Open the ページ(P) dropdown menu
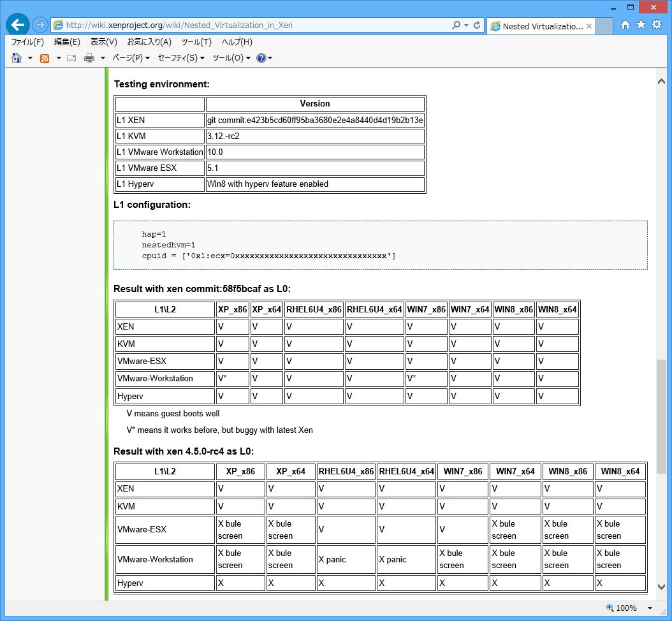 point(131,58)
